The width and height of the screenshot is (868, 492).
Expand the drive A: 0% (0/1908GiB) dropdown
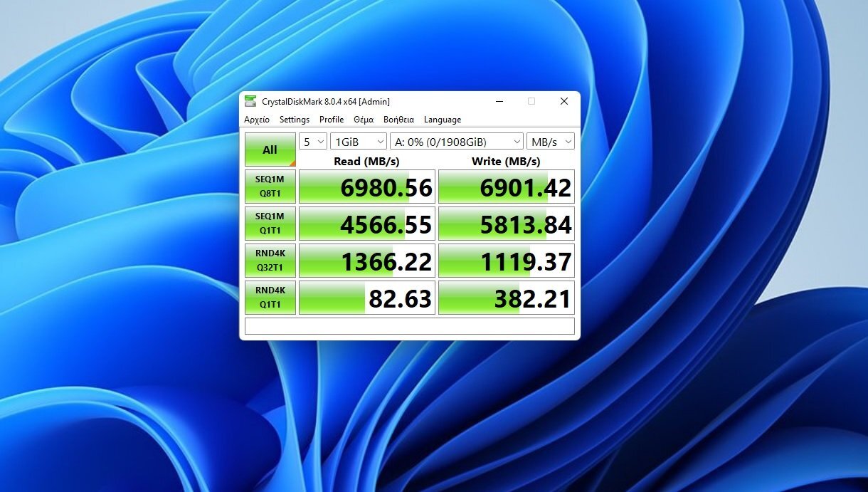457,142
